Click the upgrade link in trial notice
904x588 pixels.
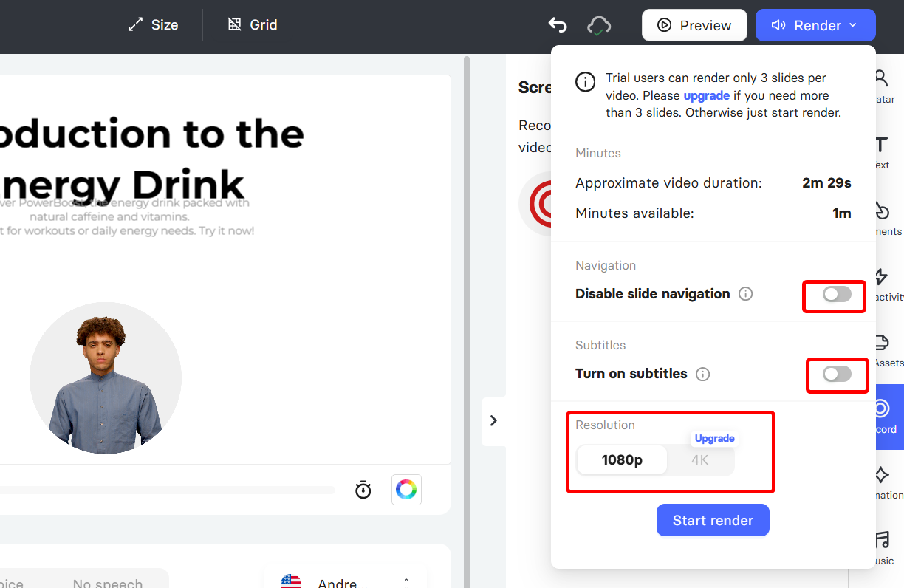[707, 95]
